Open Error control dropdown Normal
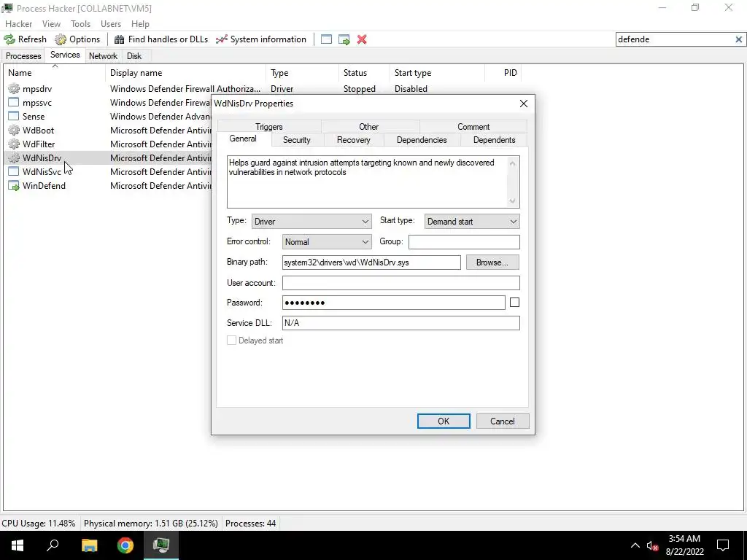Image resolution: width=747 pixels, height=560 pixels. pyautogui.click(x=327, y=242)
